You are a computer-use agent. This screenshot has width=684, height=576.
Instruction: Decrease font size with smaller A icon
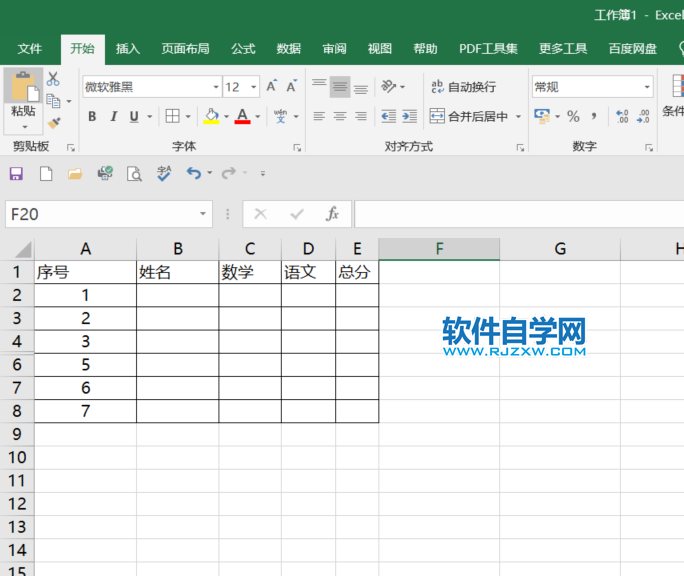(291, 86)
